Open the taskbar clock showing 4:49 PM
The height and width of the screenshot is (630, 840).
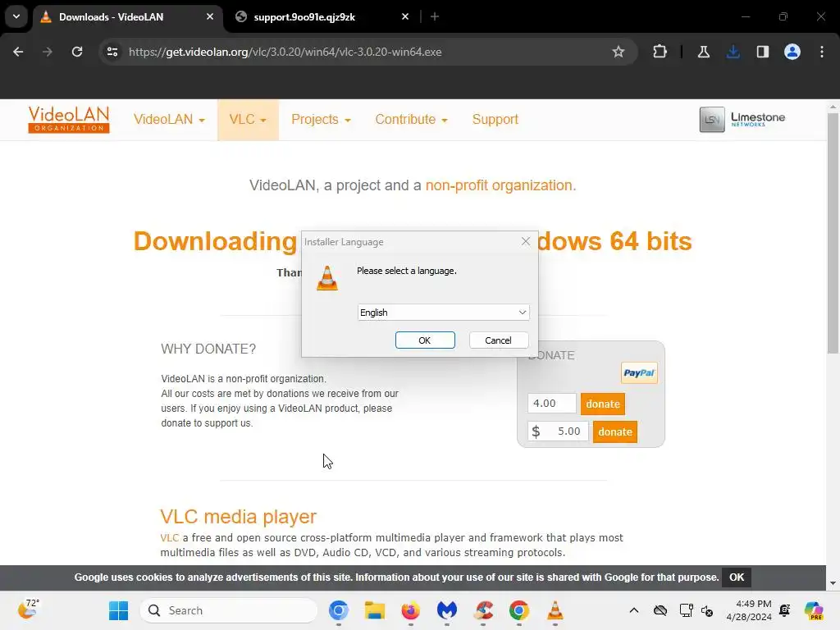[749, 610]
